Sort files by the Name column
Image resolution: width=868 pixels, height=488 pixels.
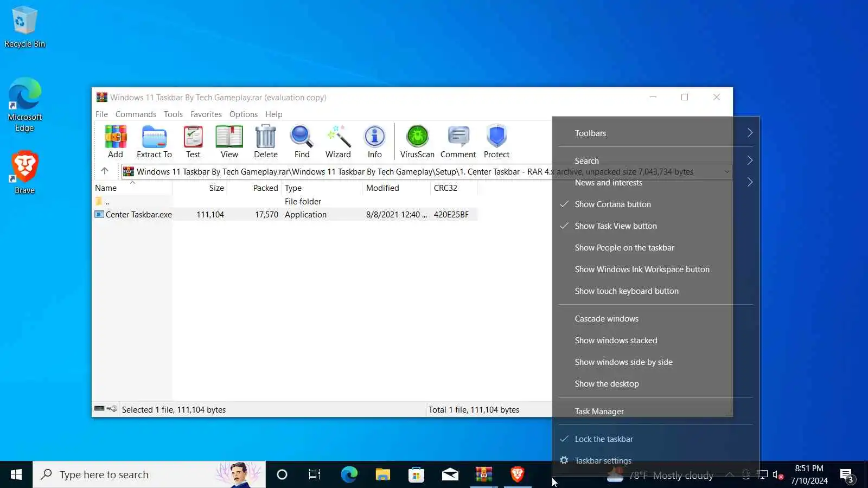pyautogui.click(x=132, y=188)
